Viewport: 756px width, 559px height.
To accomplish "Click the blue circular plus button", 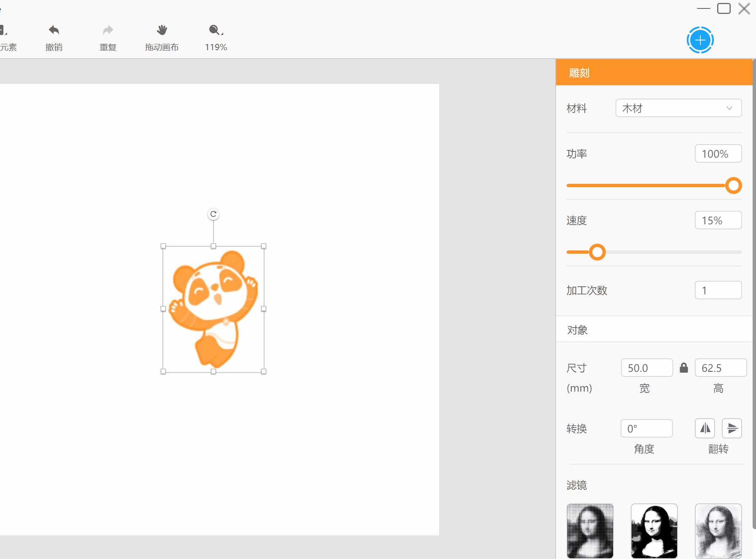I will pos(700,40).
